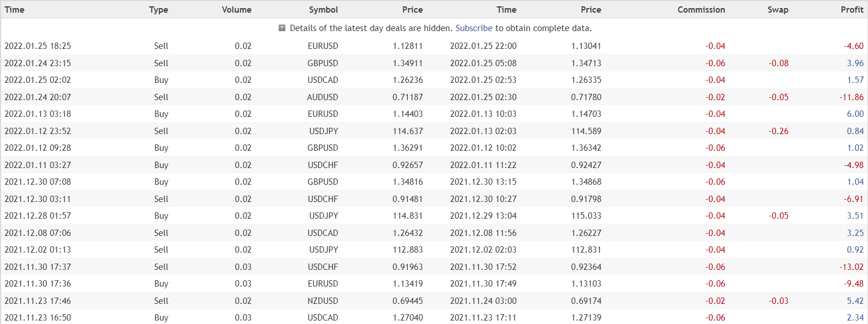Select open time 2022.01.25 02:02

[x=37, y=80]
